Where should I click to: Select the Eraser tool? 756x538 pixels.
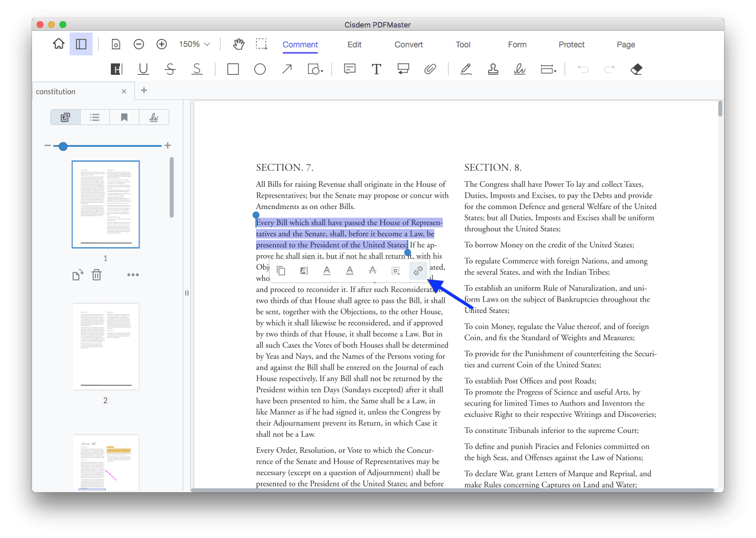[637, 69]
